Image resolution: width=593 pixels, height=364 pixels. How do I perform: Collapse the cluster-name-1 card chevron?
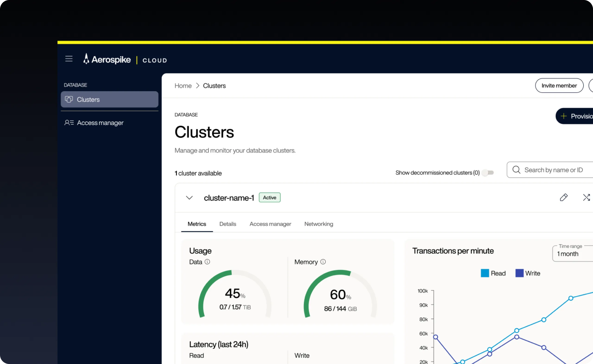(189, 198)
